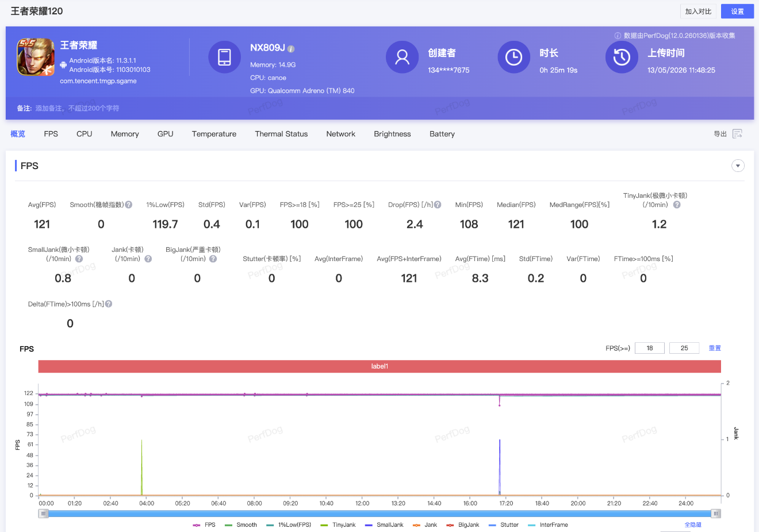The height and width of the screenshot is (532, 759).
Task: Click 全隐藏 to hide all series
Action: coord(693,525)
